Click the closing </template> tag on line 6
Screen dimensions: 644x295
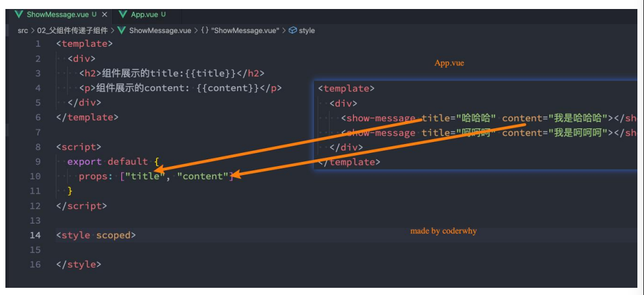click(88, 118)
